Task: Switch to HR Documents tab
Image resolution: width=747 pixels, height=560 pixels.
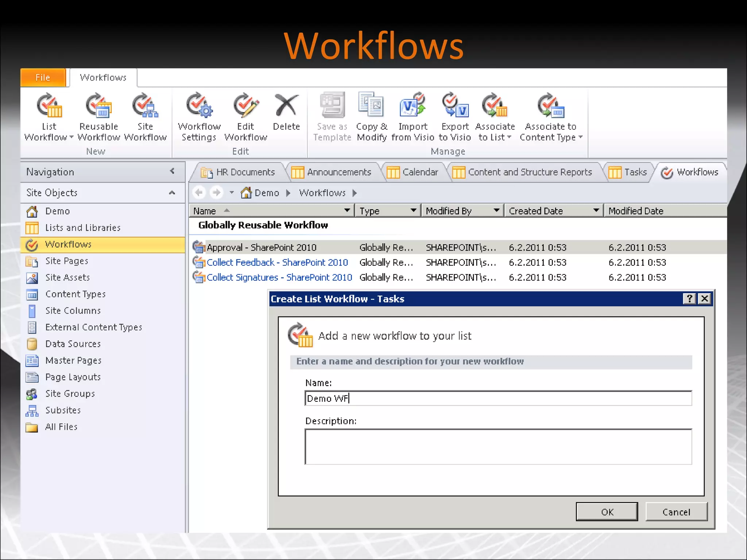Action: click(238, 172)
